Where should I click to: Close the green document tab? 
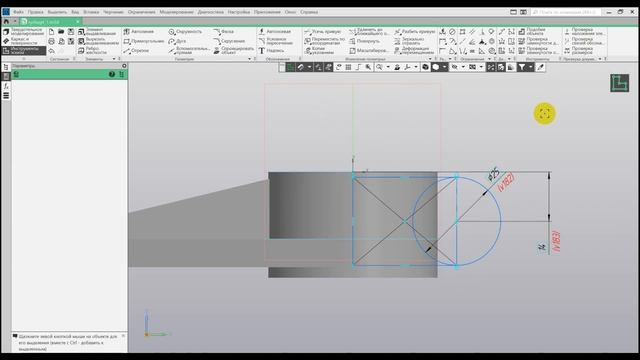click(x=78, y=22)
